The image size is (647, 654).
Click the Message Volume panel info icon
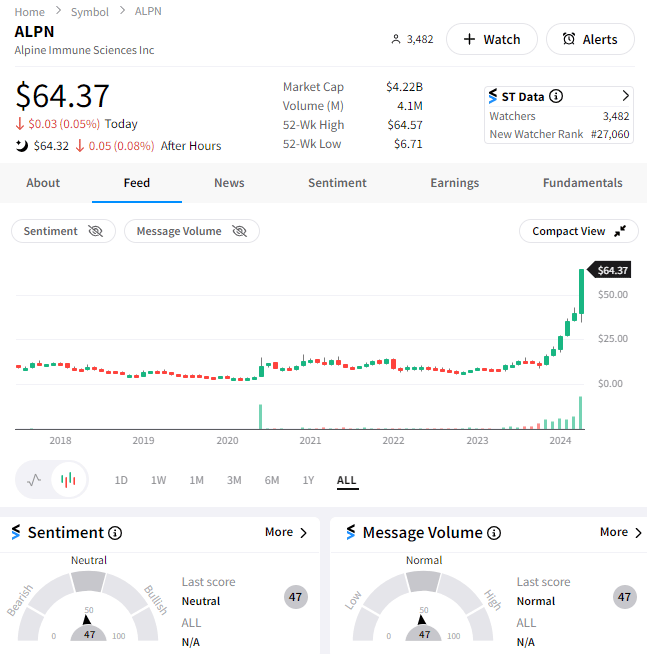tap(494, 533)
